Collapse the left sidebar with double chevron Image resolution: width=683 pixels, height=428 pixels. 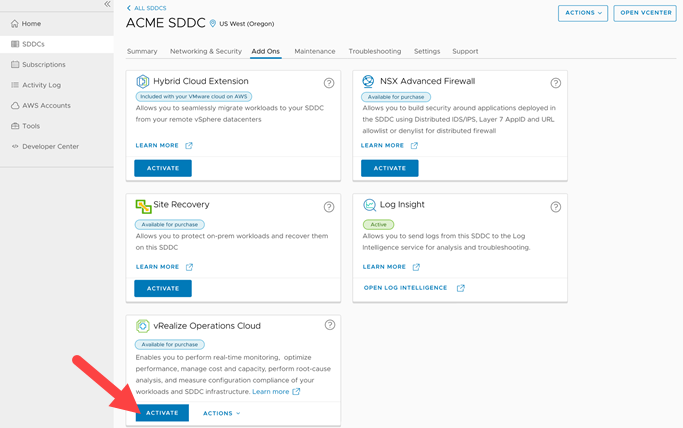107,5
